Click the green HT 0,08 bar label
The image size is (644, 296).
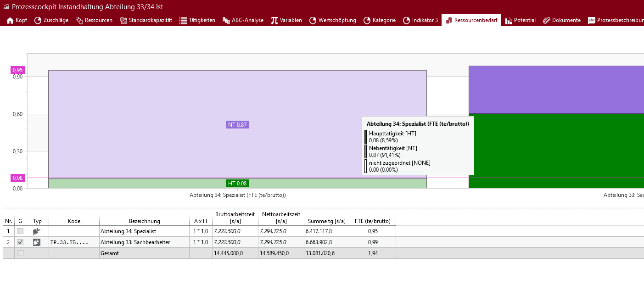[237, 184]
